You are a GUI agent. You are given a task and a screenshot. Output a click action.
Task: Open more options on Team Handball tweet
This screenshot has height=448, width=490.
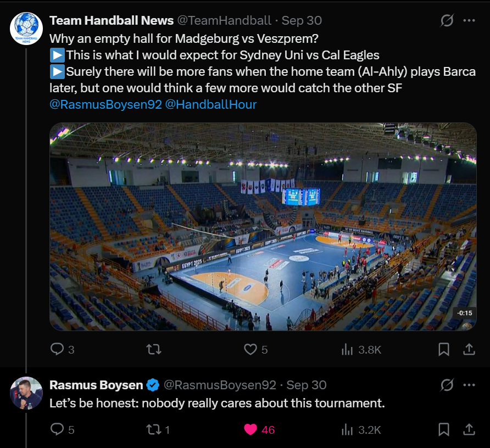[x=469, y=21]
